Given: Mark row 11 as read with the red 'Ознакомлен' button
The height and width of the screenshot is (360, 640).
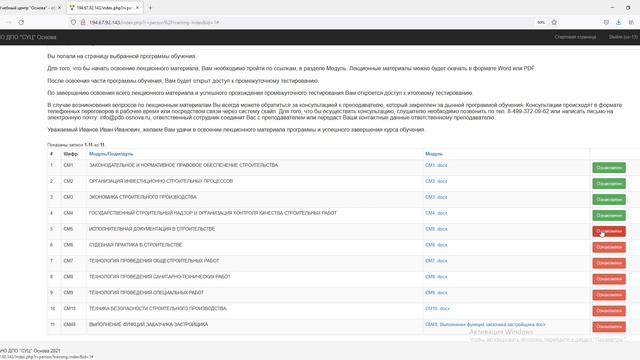Looking at the screenshot, I should (609, 327).
